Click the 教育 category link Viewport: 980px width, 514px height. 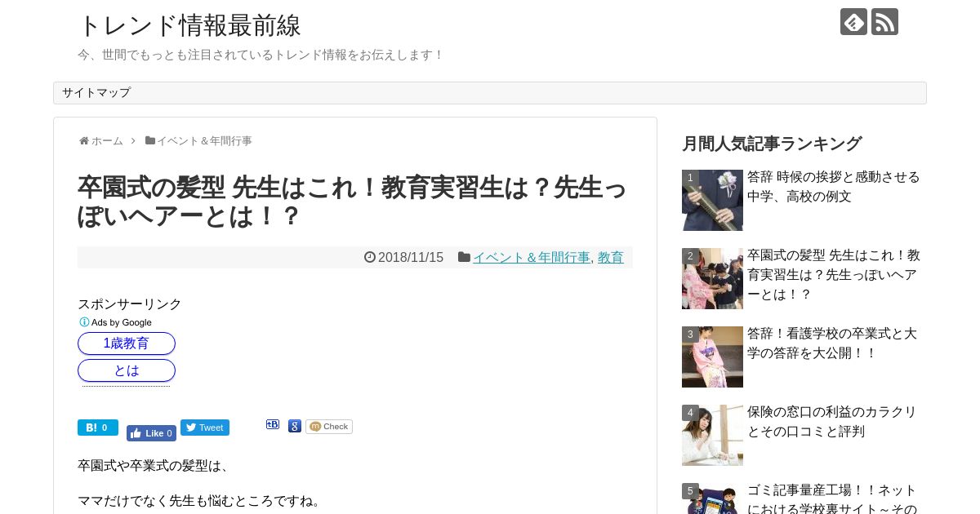tap(611, 258)
